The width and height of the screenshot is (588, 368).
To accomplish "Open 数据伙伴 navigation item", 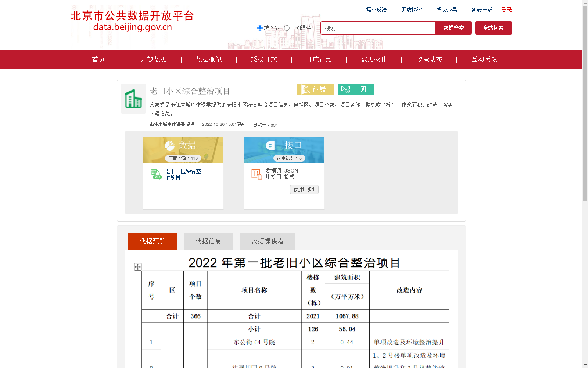I will point(374,60).
